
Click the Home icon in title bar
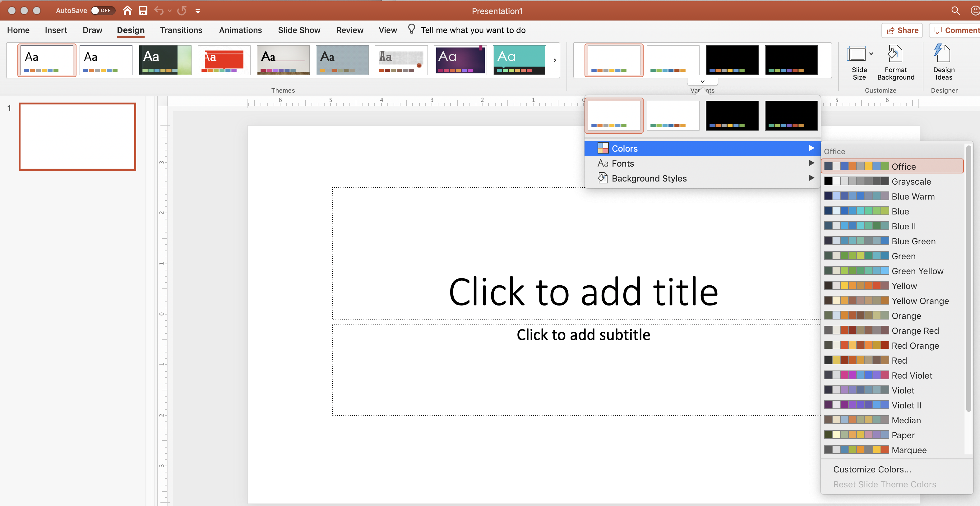pyautogui.click(x=127, y=11)
